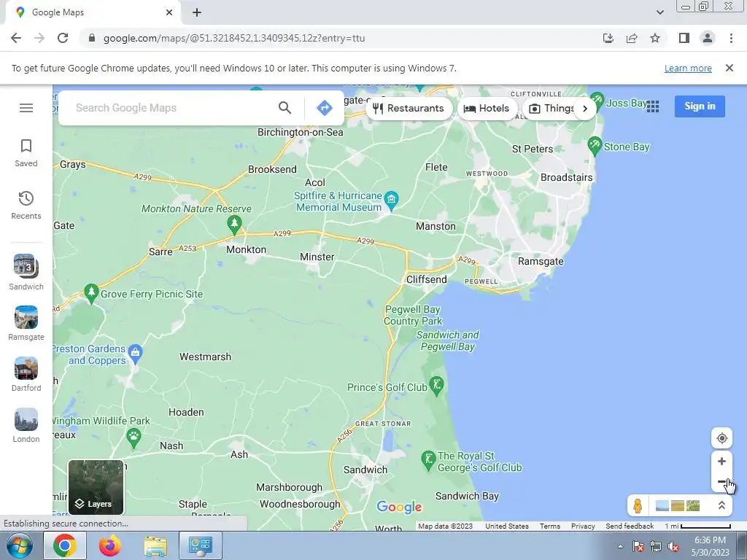Open Firefox from the taskbar

tap(110, 545)
